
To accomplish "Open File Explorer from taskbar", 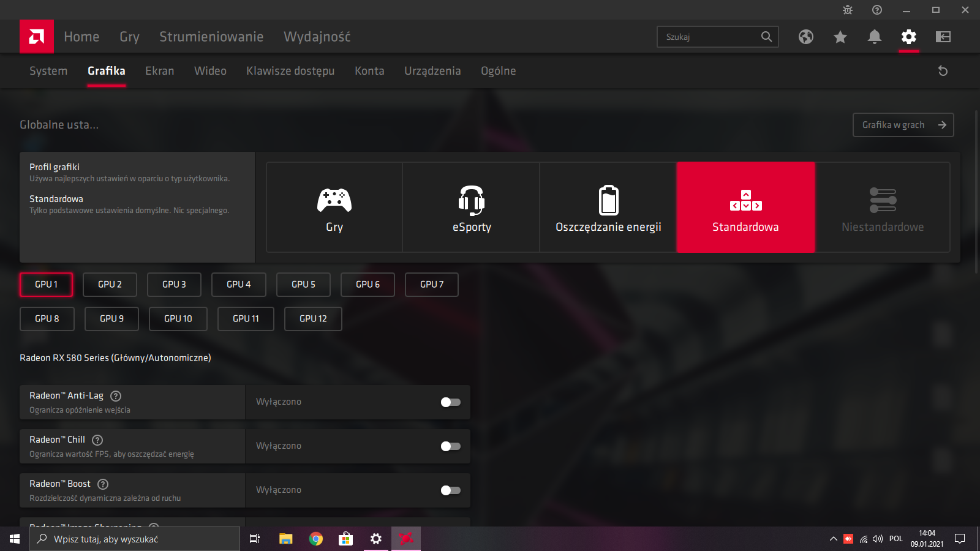I will 285,539.
